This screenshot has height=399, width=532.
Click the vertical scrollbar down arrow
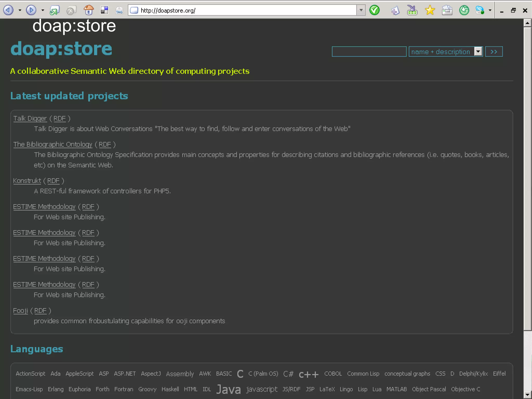click(528, 395)
